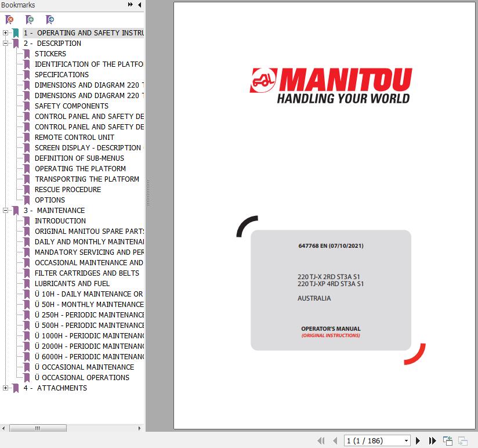This screenshot has height=448, width=478.
Task: Open the REMOTE CONTROL UNIT bookmark
Action: pyautogui.click(x=74, y=137)
